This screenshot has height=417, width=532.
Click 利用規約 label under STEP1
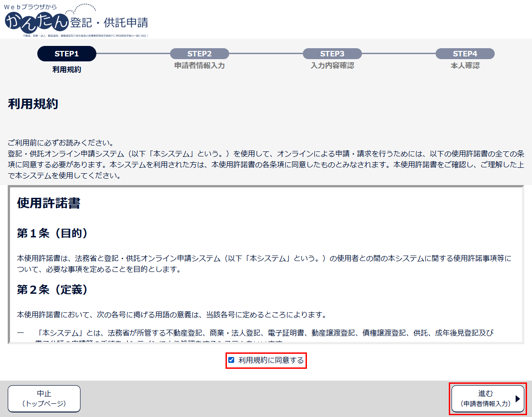pyautogui.click(x=67, y=70)
